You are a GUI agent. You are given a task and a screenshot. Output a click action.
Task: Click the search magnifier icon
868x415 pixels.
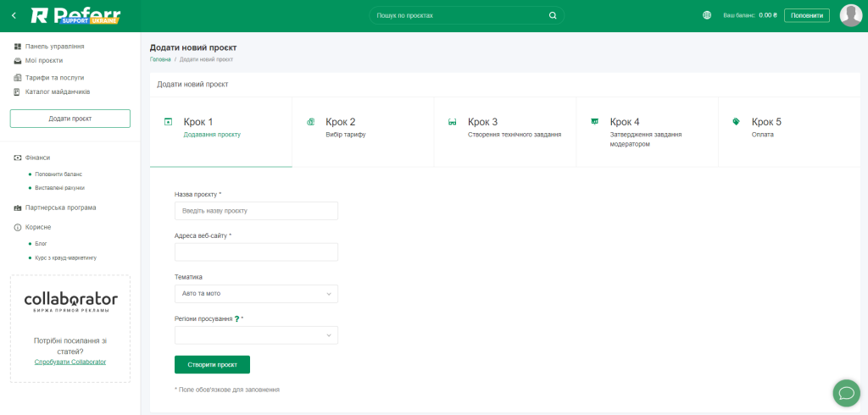click(553, 15)
